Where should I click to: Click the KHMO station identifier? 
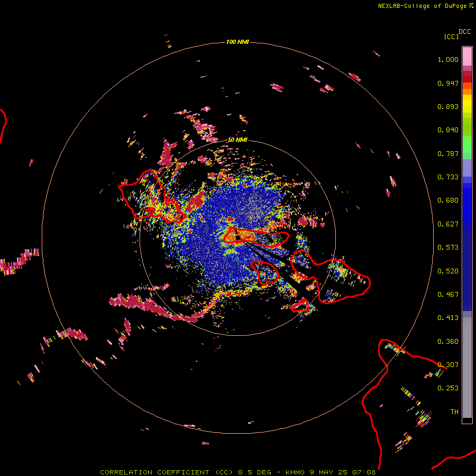click(x=295, y=472)
